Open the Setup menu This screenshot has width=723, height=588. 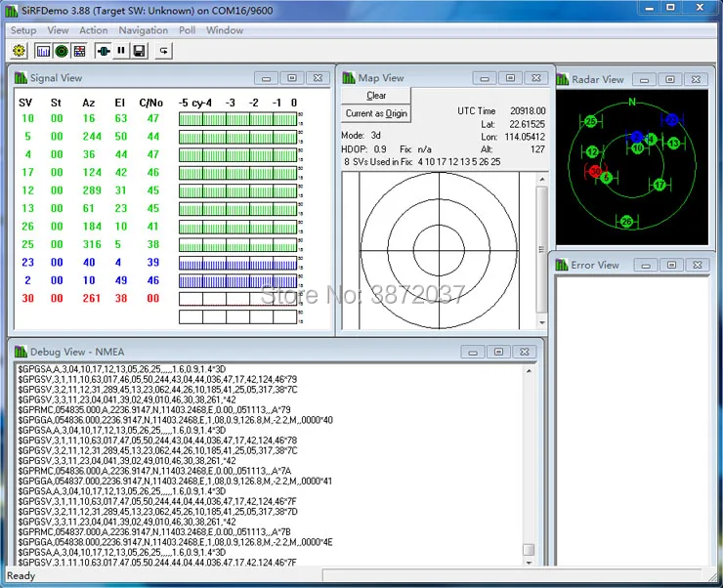23,30
